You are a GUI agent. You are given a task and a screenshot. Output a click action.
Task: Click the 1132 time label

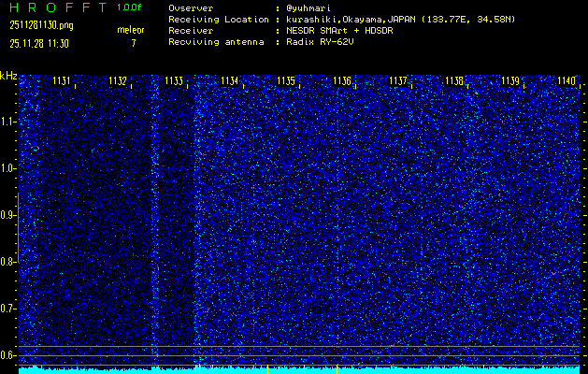[118, 81]
